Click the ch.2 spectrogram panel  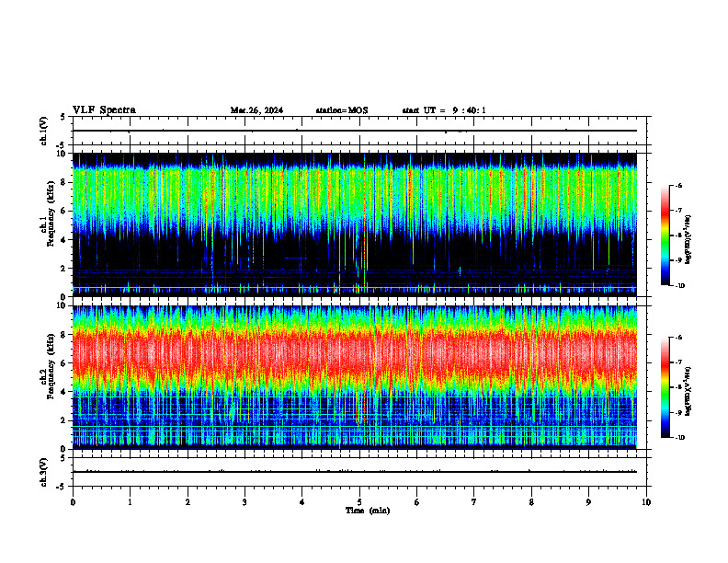[x=355, y=377]
